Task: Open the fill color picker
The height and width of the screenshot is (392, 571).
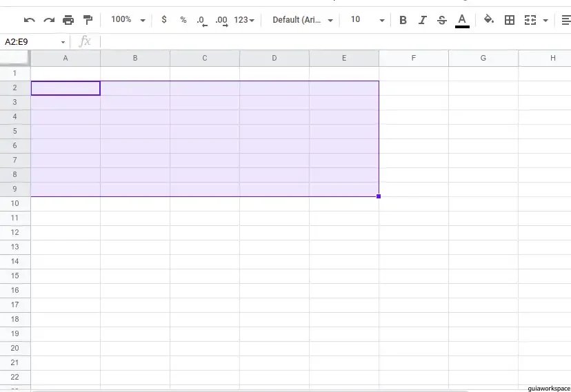Action: point(489,20)
